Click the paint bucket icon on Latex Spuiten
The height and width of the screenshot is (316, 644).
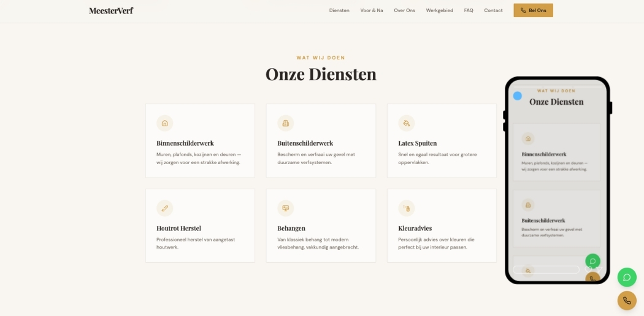[406, 123]
